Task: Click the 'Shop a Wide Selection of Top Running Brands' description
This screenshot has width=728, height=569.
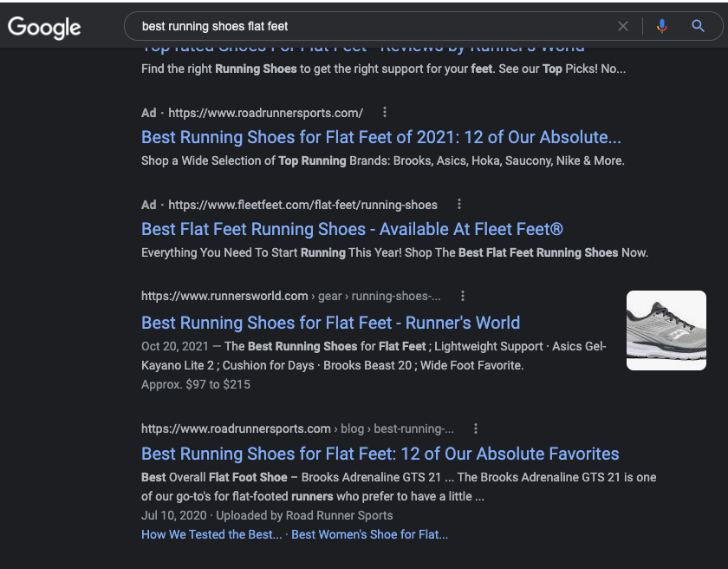Action: [x=382, y=160]
